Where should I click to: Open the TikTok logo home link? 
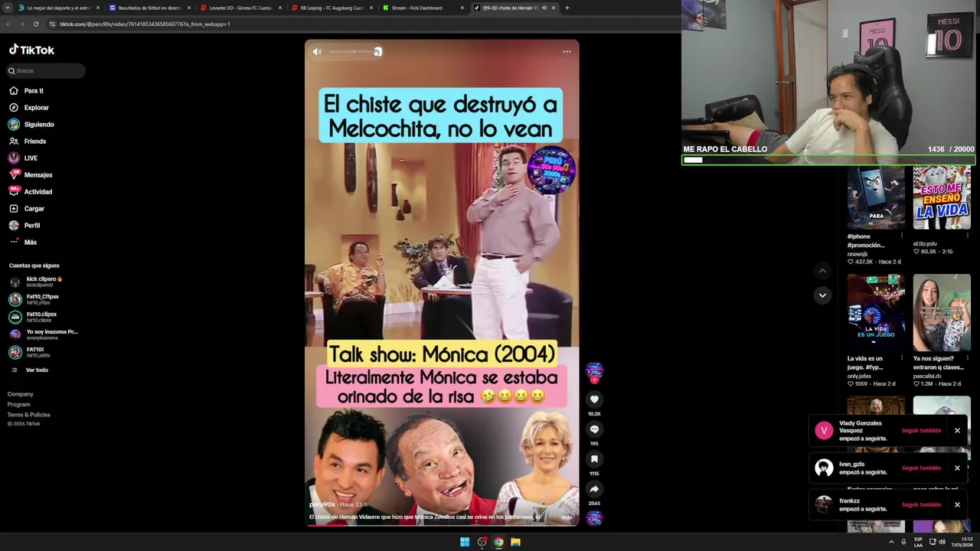click(x=31, y=50)
